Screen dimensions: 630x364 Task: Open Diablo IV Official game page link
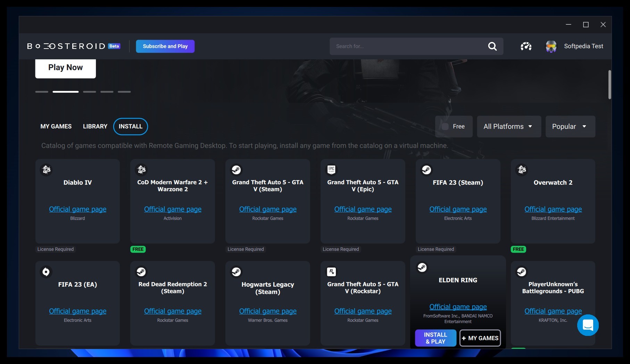coord(78,209)
